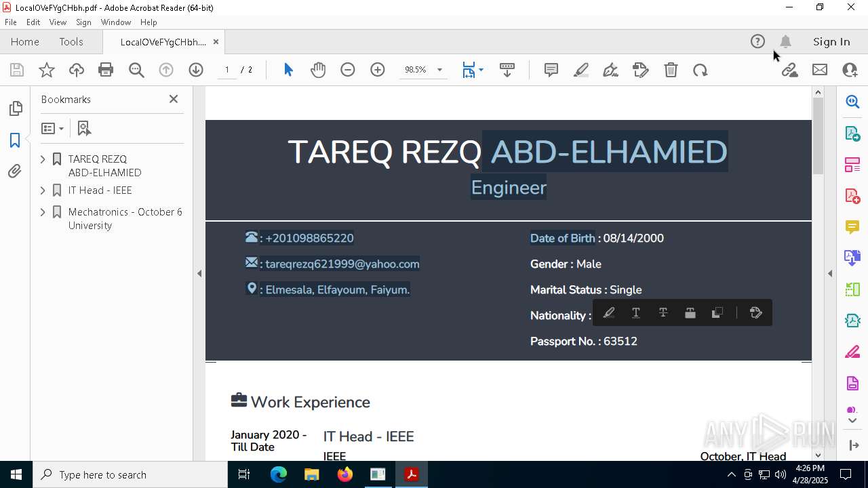Add a new bookmark icon
The image size is (868, 488).
click(x=84, y=128)
